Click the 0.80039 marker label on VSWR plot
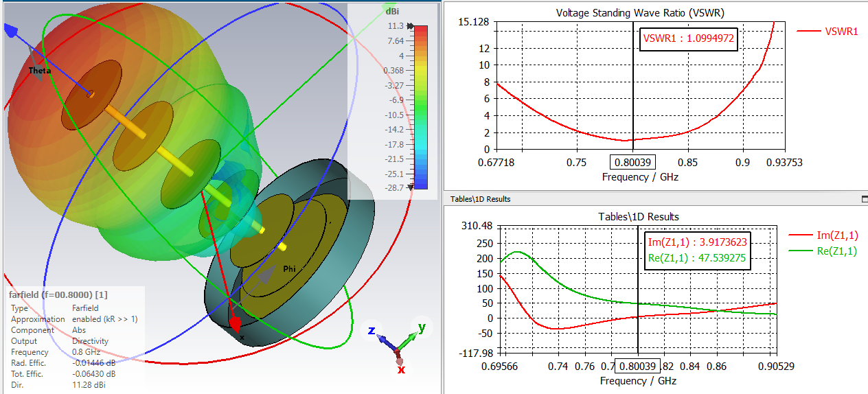Image resolution: width=868 pixels, height=394 pixels. click(x=632, y=163)
